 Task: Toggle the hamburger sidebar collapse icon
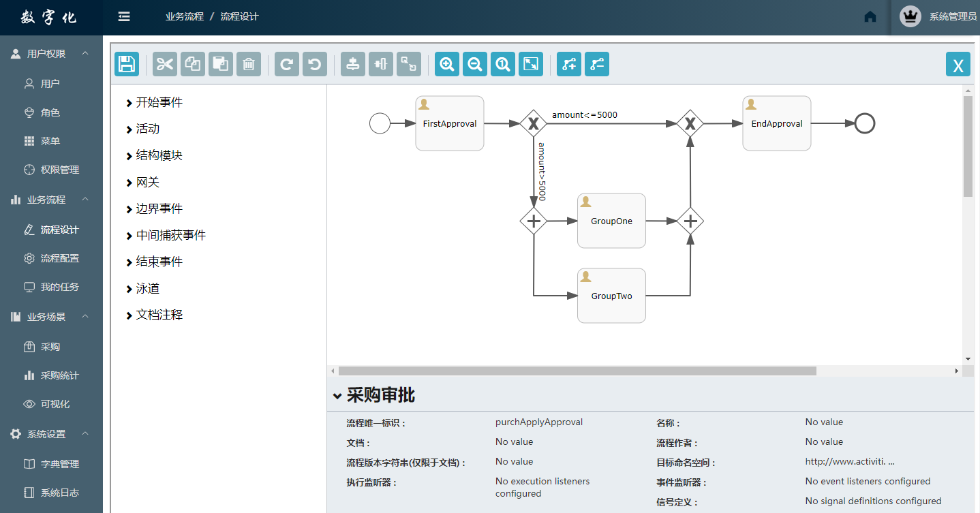(x=124, y=16)
